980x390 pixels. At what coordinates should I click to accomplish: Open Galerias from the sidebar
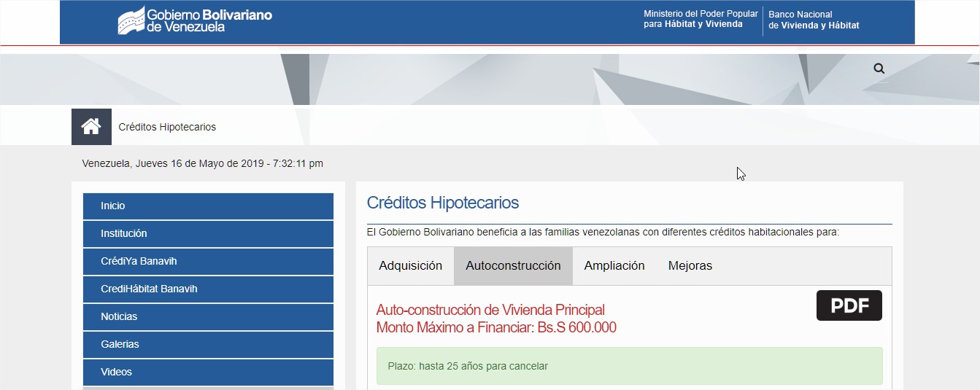point(208,345)
